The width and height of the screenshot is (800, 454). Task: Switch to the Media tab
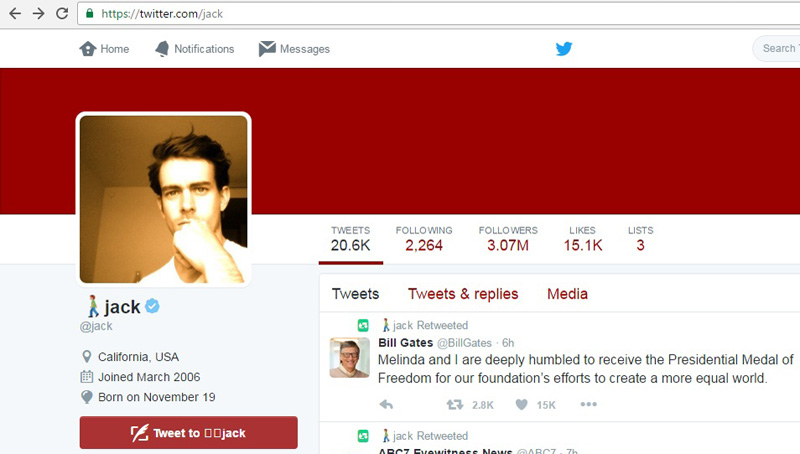coord(567,294)
